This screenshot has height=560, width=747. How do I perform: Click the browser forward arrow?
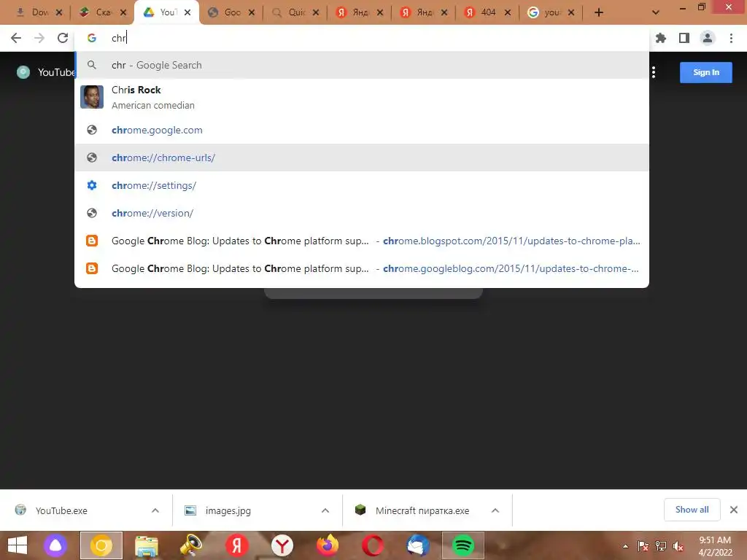(x=39, y=38)
